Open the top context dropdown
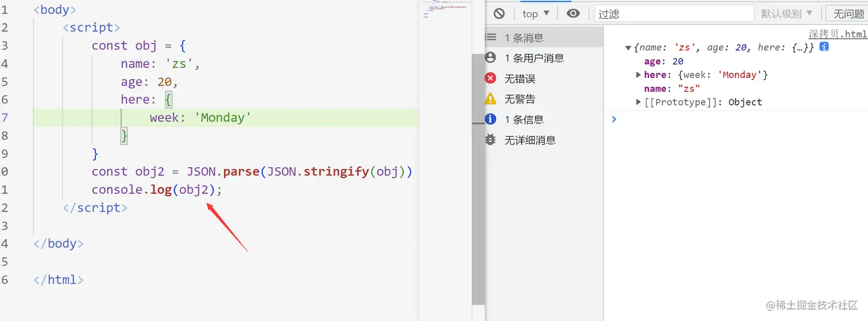 click(536, 13)
